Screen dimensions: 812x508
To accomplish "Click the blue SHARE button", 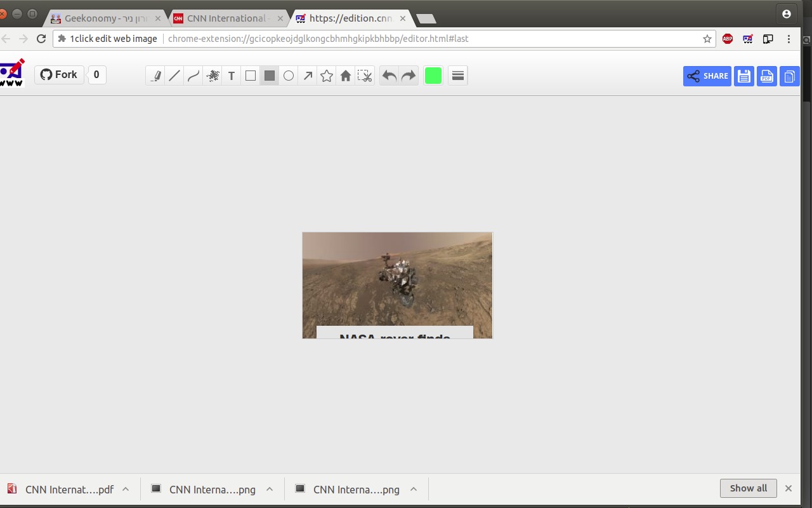I will click(707, 76).
